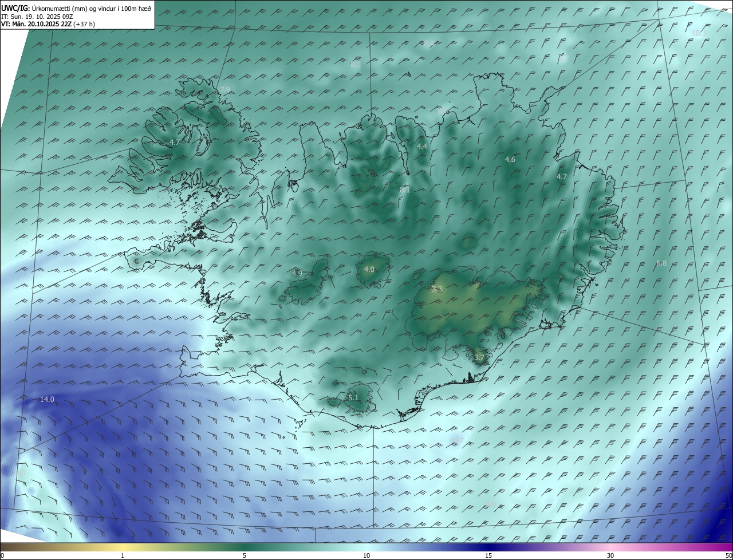
Task: Click the colorbar label 30
Action: pos(610,555)
